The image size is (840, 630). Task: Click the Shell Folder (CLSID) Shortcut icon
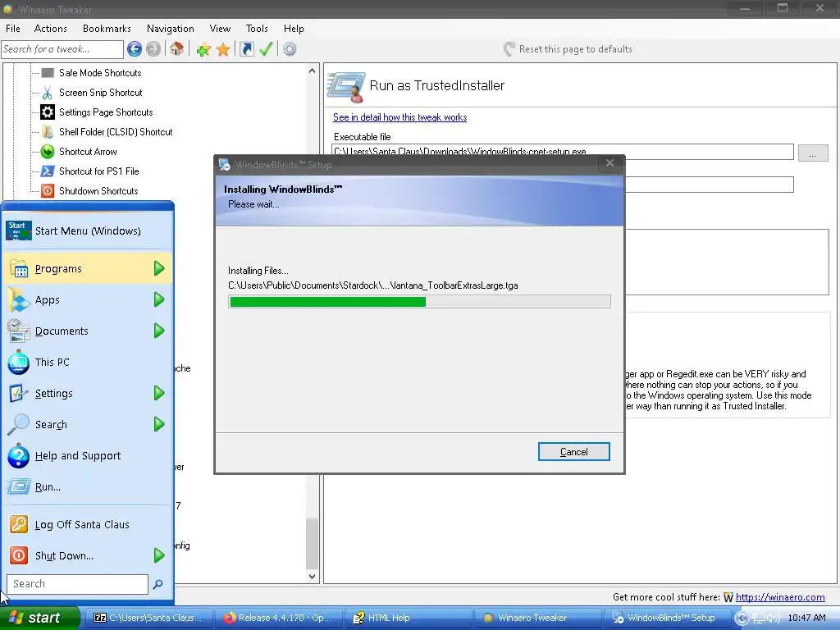coord(48,132)
